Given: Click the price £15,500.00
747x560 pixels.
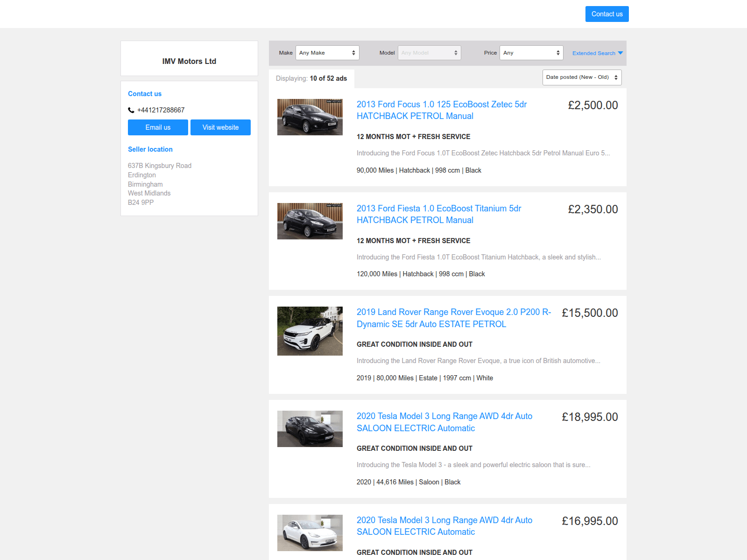Looking at the screenshot, I should (590, 313).
